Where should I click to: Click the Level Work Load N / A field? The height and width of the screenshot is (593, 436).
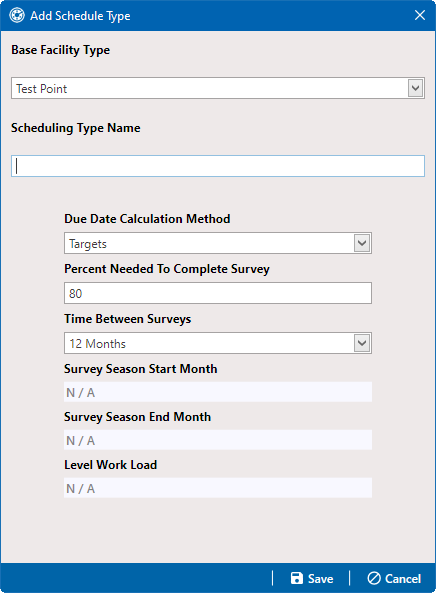click(x=218, y=488)
